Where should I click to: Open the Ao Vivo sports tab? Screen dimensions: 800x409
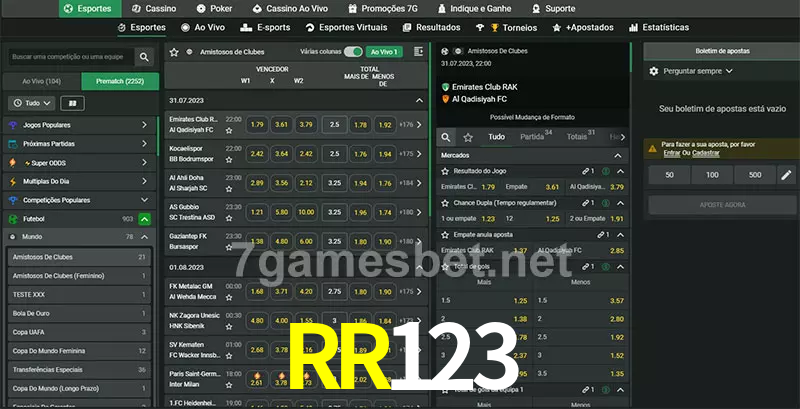203,28
